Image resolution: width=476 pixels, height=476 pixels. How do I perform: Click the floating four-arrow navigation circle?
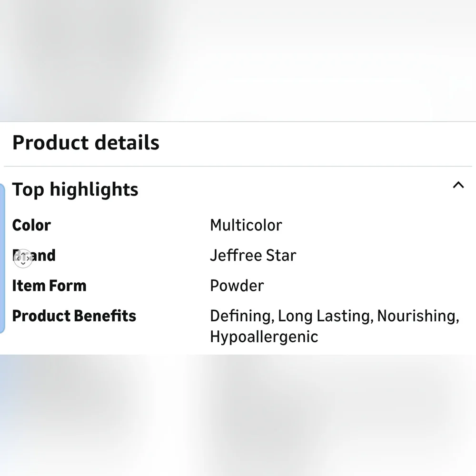tap(23, 258)
